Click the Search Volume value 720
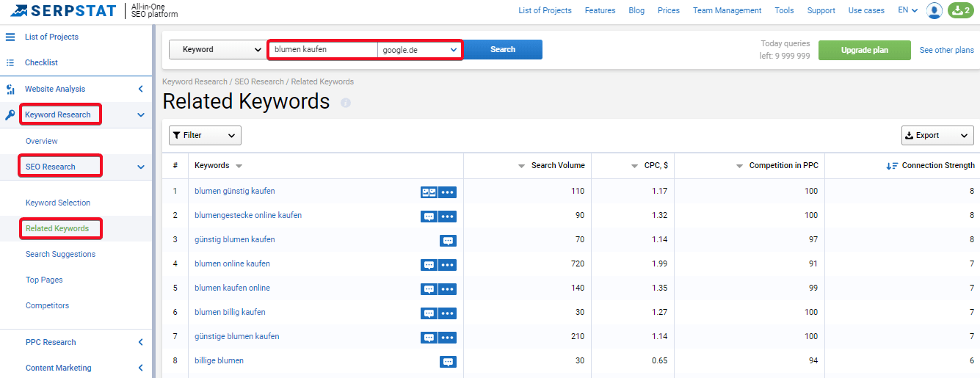Image resolution: width=980 pixels, height=378 pixels. tap(578, 263)
